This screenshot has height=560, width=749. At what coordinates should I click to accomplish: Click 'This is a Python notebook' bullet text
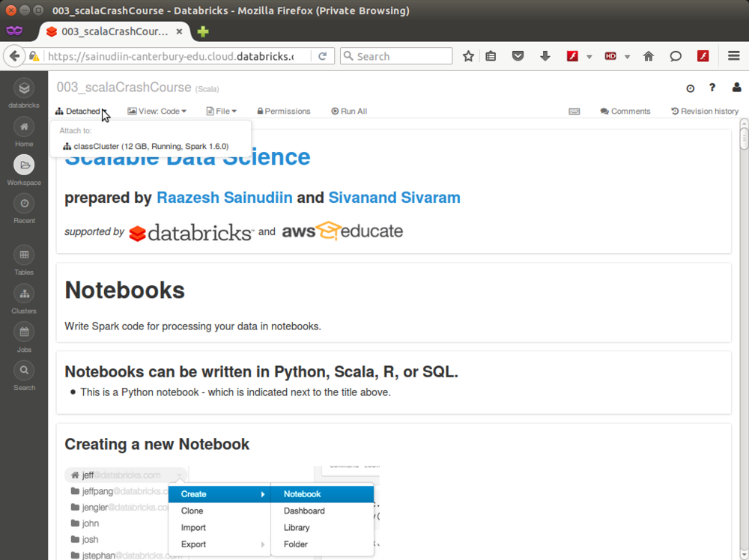coord(235,392)
